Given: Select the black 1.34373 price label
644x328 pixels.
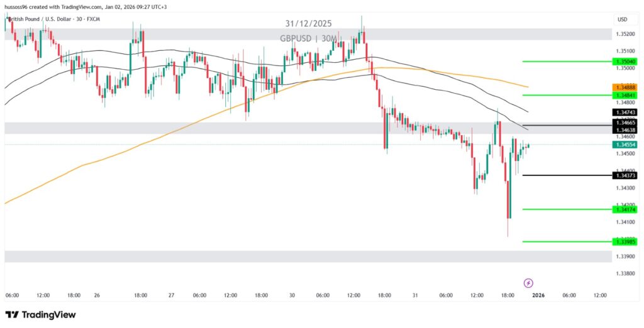Looking at the screenshot, I should click(x=626, y=175).
